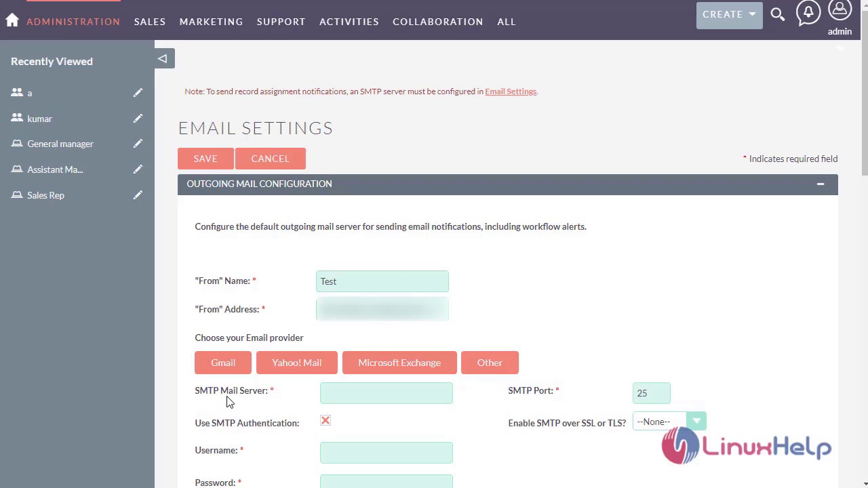Choose Gmail as email provider
The height and width of the screenshot is (488, 868).
tap(223, 363)
